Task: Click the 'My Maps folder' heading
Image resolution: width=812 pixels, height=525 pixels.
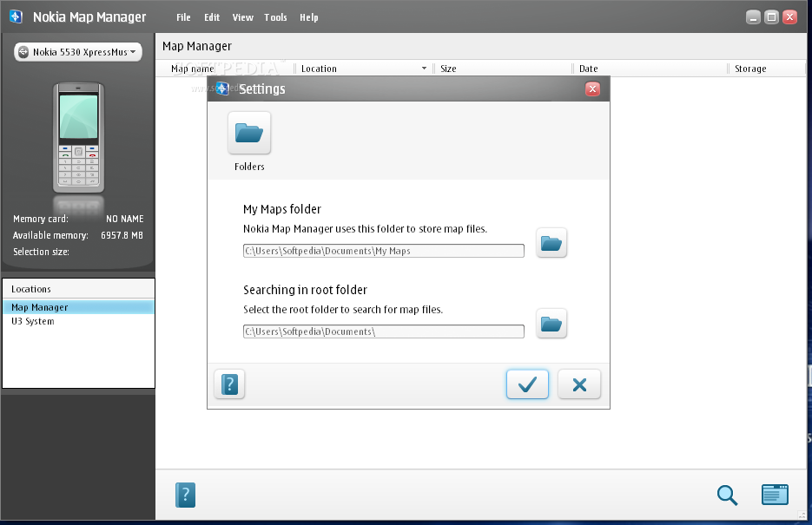Action: tap(282, 209)
